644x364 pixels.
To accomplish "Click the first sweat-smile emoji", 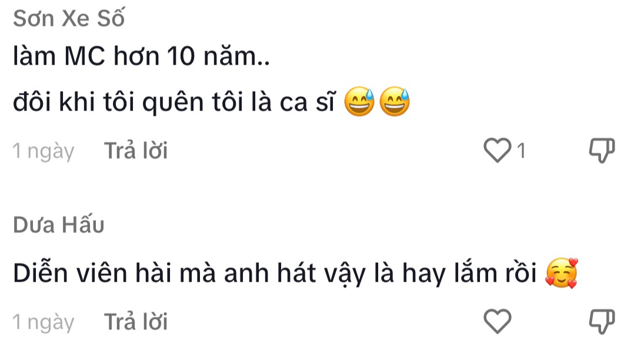I will pos(359,102).
